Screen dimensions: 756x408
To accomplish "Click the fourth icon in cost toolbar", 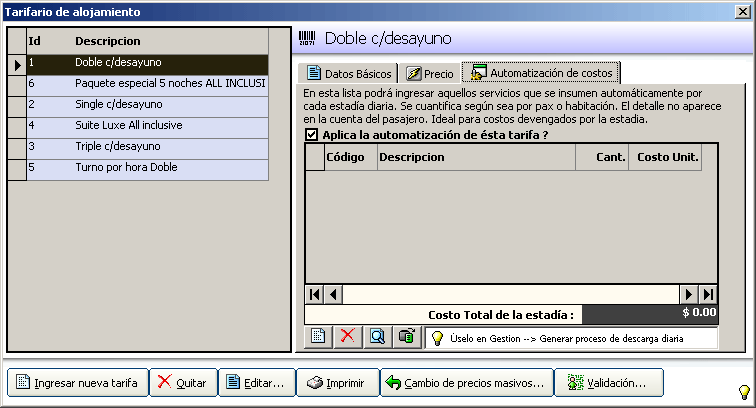I will [406, 336].
